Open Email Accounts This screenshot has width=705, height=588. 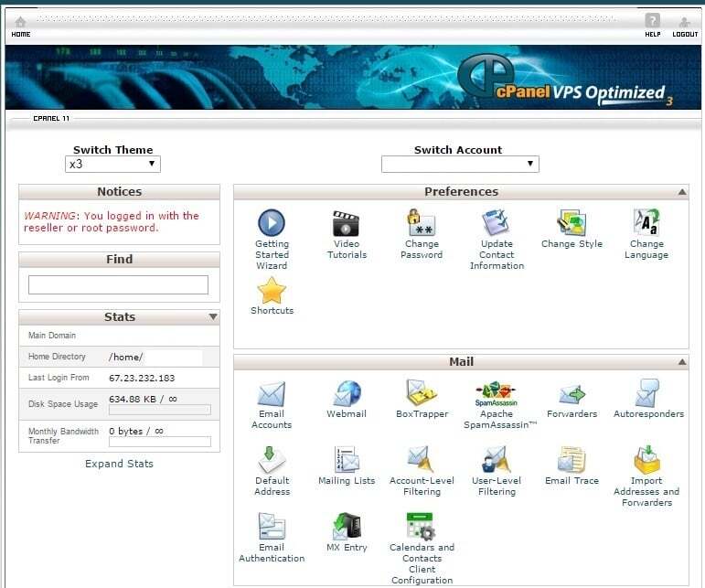(x=272, y=404)
